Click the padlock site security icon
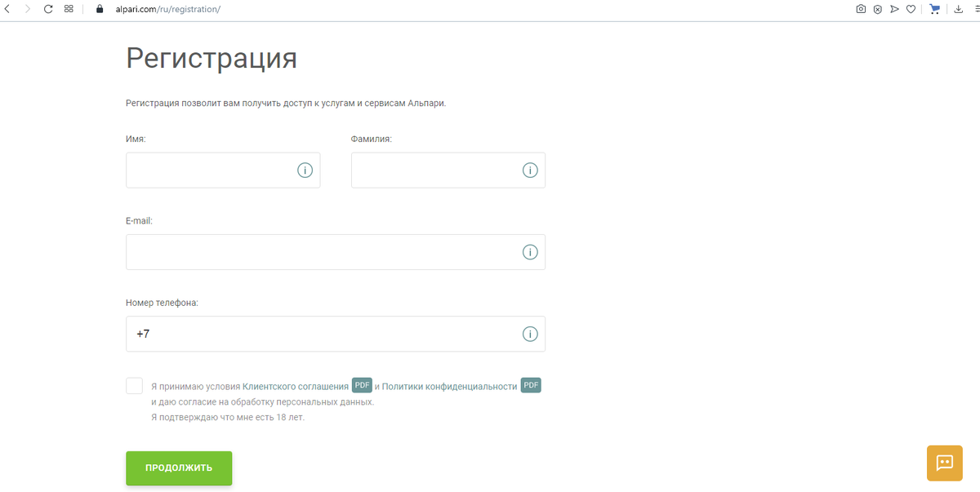The image size is (980, 492). (x=100, y=9)
